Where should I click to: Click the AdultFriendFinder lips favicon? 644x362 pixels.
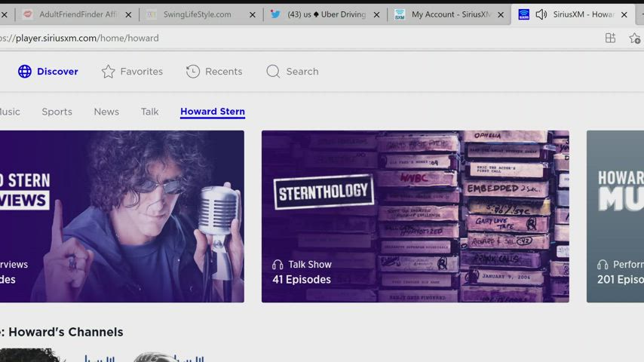click(x=27, y=14)
